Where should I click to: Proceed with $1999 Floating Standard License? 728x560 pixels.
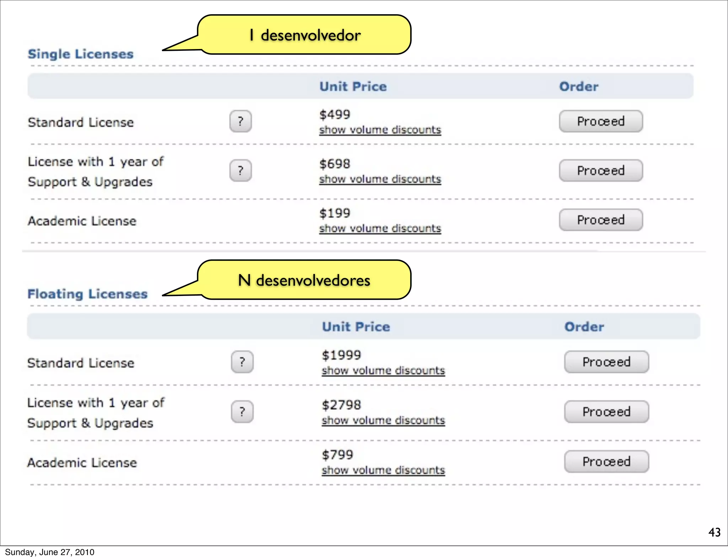606,362
